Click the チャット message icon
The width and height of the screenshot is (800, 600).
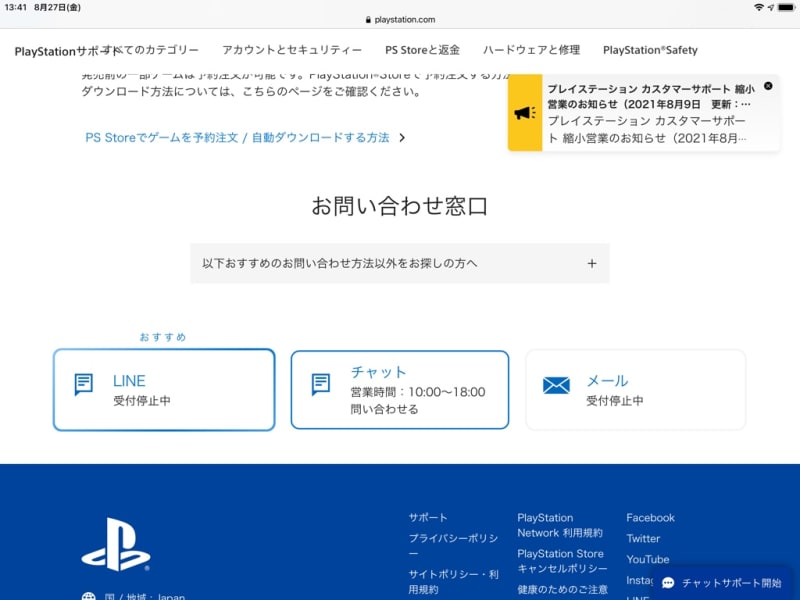(321, 384)
